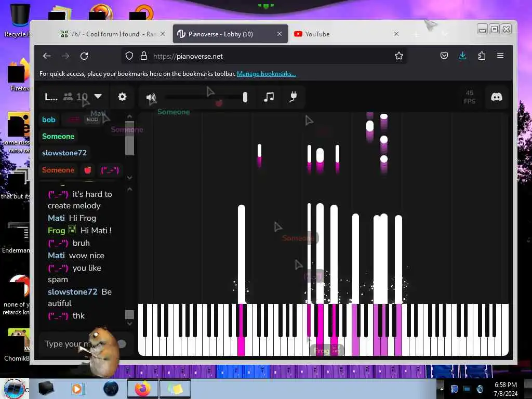Close the /b/ forum tab
532x399 pixels.
pyautogui.click(x=163, y=34)
